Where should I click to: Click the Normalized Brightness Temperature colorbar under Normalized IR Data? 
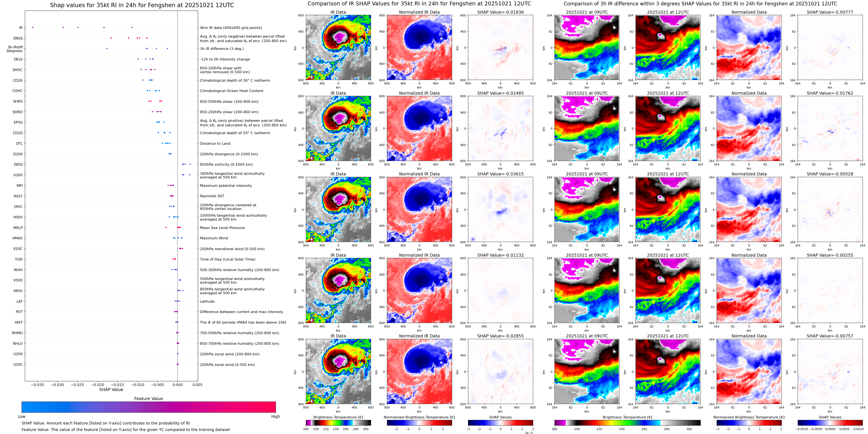point(419,423)
